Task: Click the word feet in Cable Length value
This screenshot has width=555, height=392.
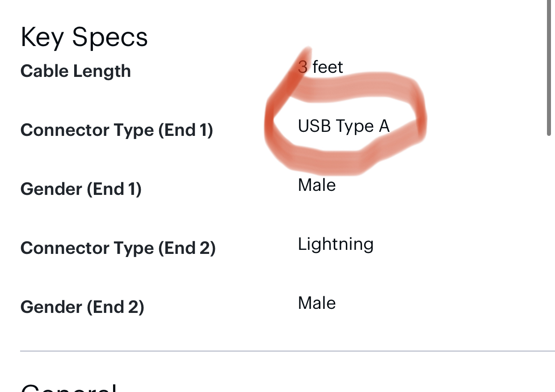Action: pos(328,67)
